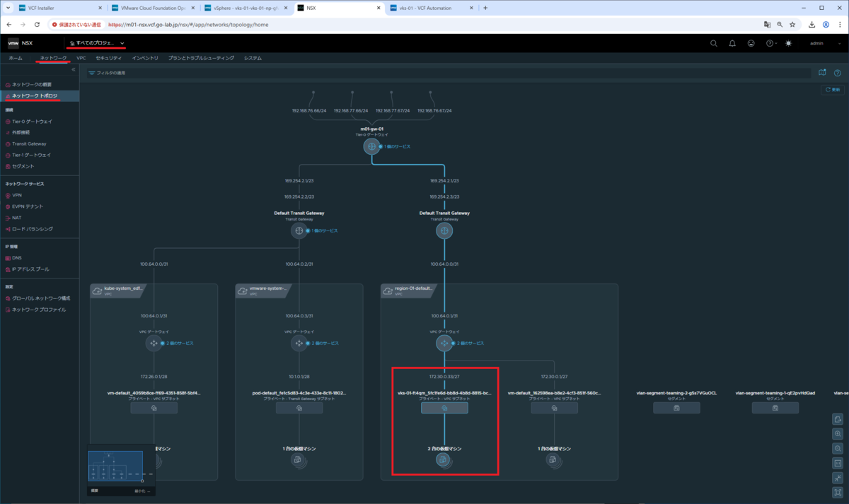Open the topology guided tour map icon
This screenshot has width=849, height=504.
pos(821,72)
